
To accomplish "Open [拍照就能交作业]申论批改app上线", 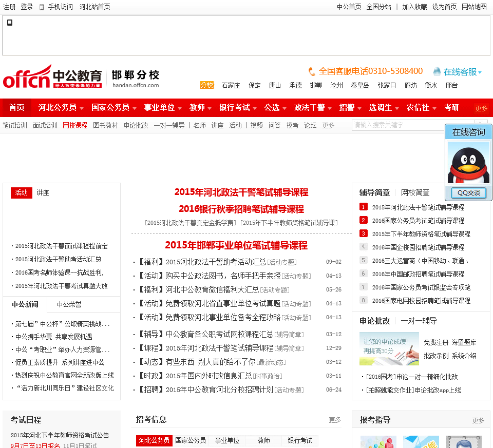I will (413, 390).
